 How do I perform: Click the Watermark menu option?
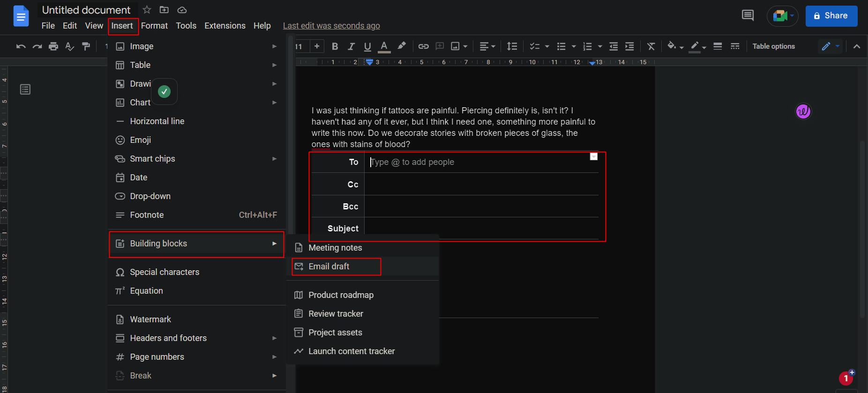pyautogui.click(x=196, y=319)
